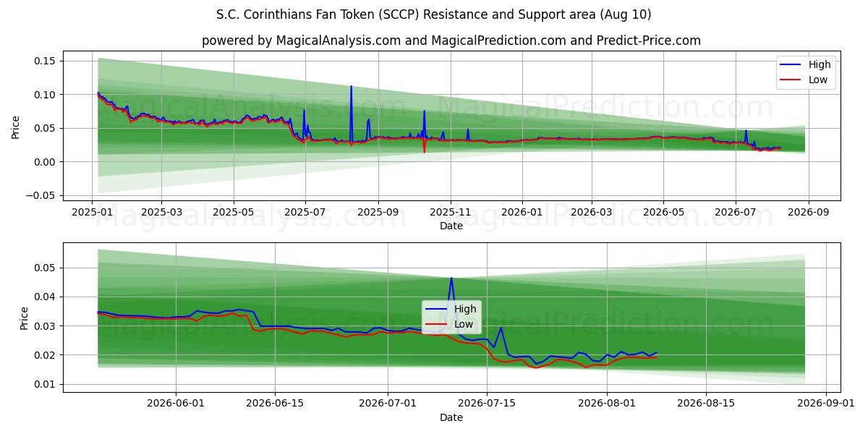868x434 pixels.
Task: Click the '2025-03' x-axis label on the top chart
Action: coord(161,213)
